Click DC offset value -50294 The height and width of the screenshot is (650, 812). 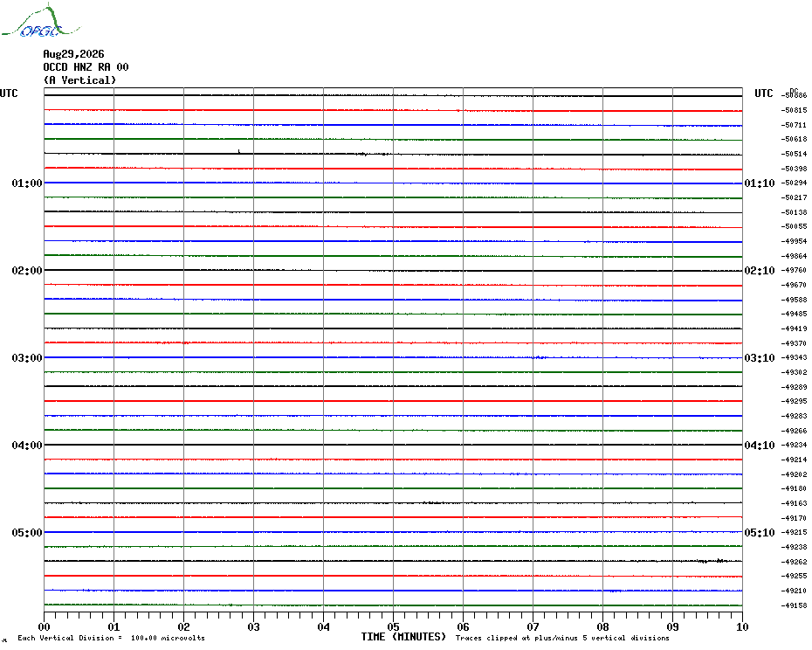click(x=795, y=183)
